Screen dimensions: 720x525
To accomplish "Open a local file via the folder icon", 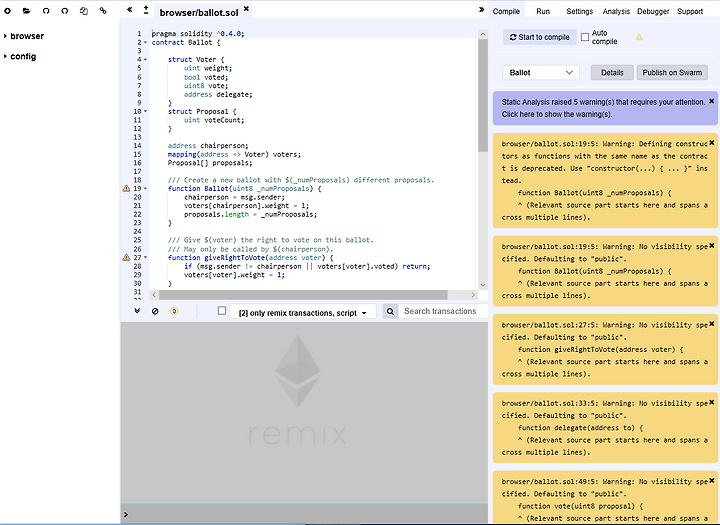I will click(x=27, y=11).
